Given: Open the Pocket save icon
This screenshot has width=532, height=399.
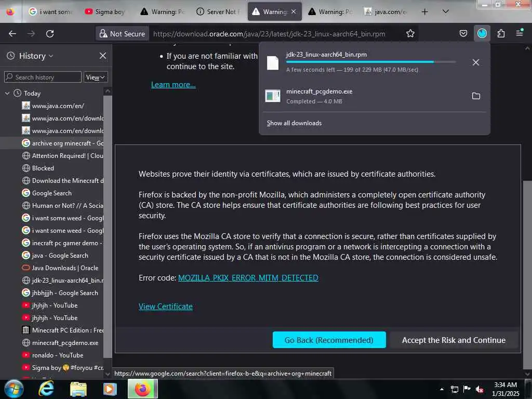Looking at the screenshot, I should point(463,33).
